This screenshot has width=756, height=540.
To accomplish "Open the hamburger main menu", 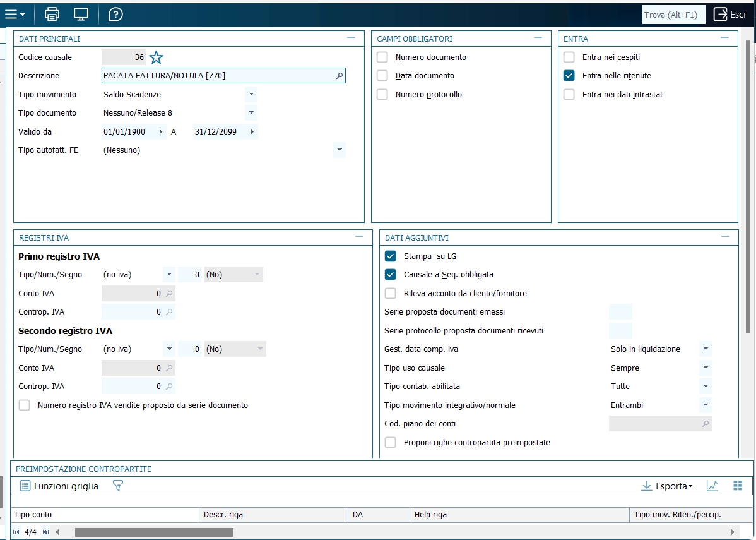I will pos(15,14).
